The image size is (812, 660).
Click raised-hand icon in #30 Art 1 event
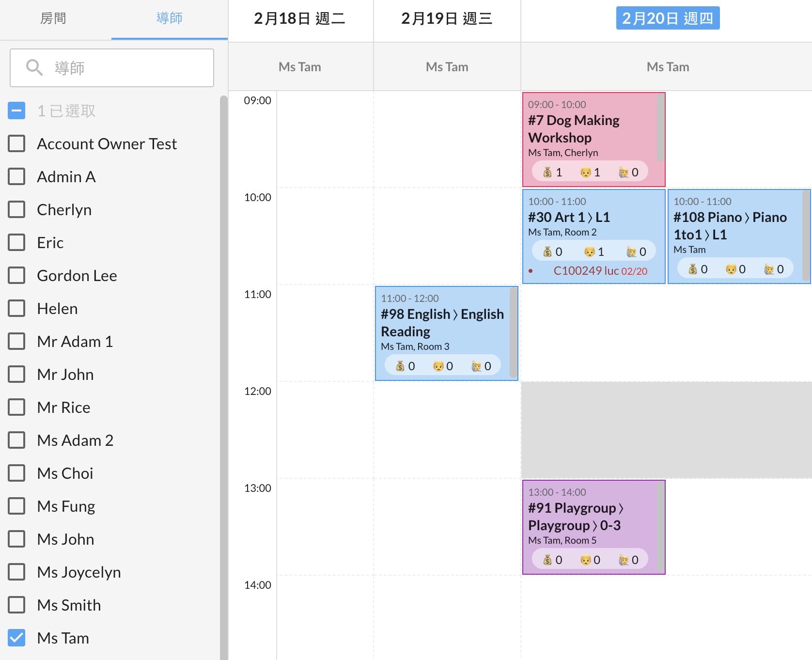[x=631, y=252]
